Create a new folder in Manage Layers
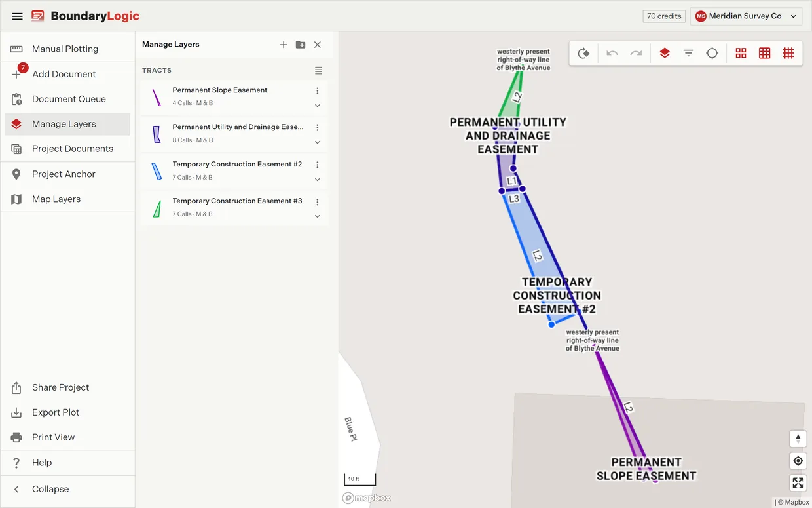 pyautogui.click(x=301, y=45)
